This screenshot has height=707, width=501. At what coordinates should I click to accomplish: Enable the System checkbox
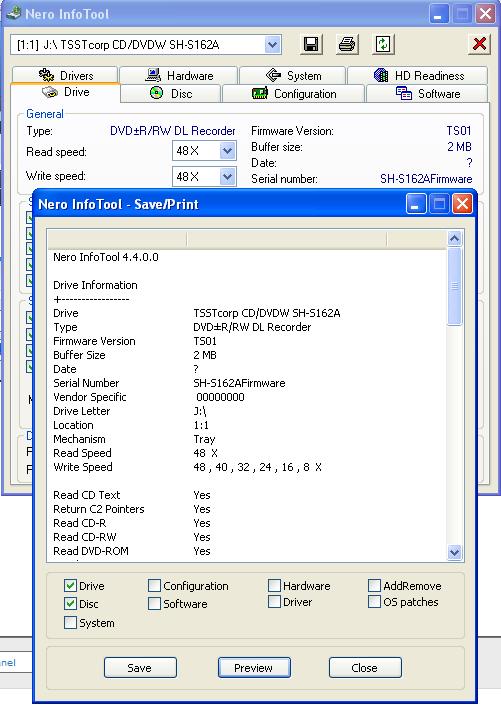click(x=70, y=623)
